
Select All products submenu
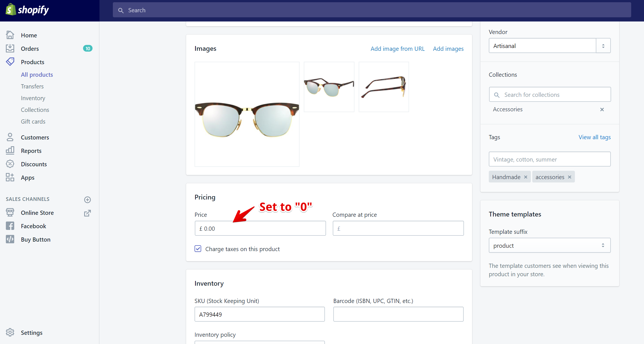37,74
